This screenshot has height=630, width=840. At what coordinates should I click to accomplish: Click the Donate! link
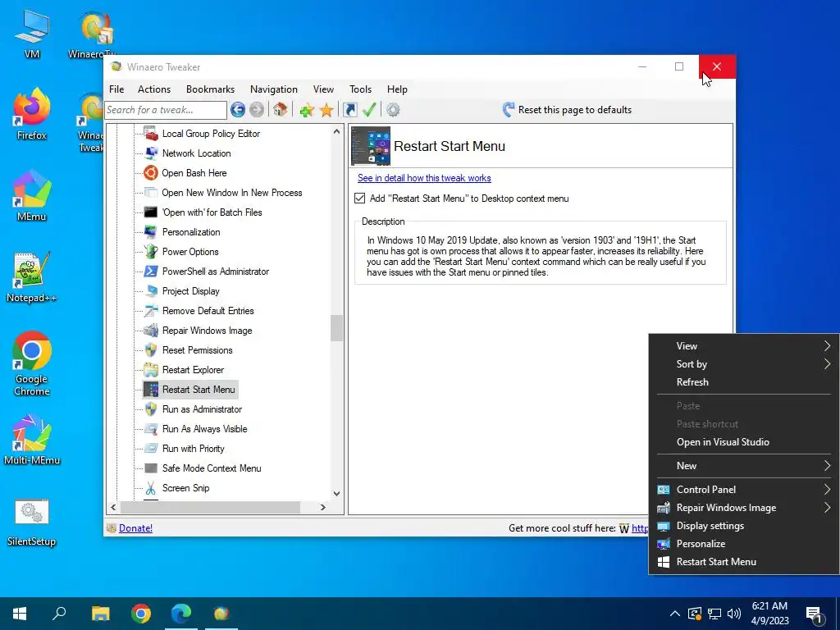click(135, 528)
